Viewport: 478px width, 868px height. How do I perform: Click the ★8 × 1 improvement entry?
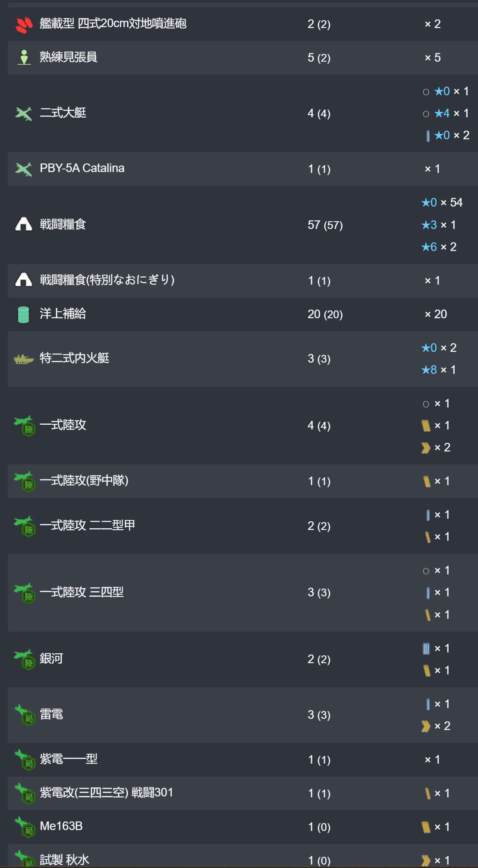(439, 370)
